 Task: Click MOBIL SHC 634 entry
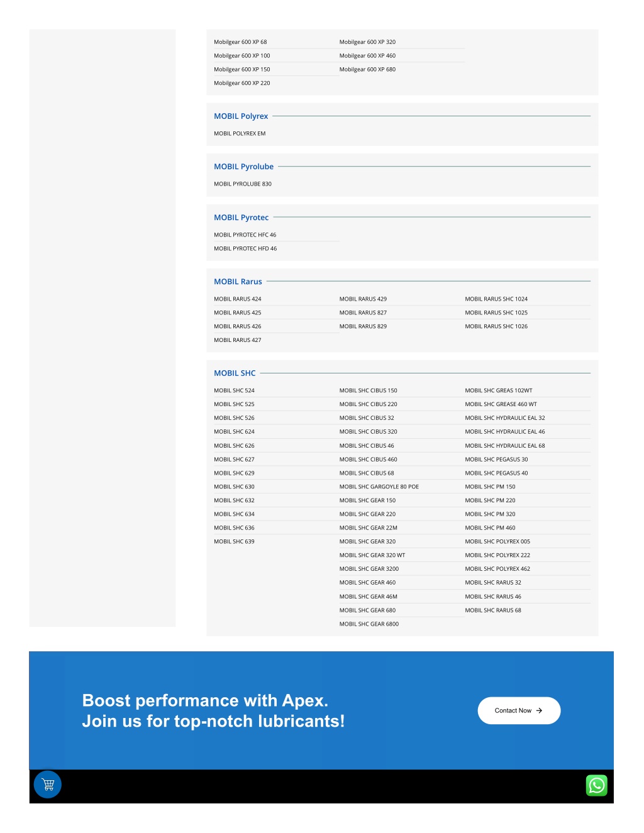tap(234, 514)
